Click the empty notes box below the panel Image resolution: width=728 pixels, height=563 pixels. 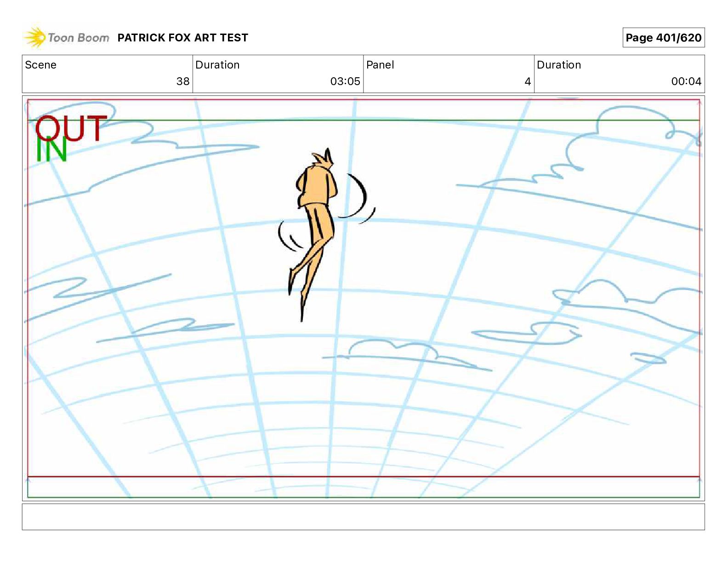(363, 517)
